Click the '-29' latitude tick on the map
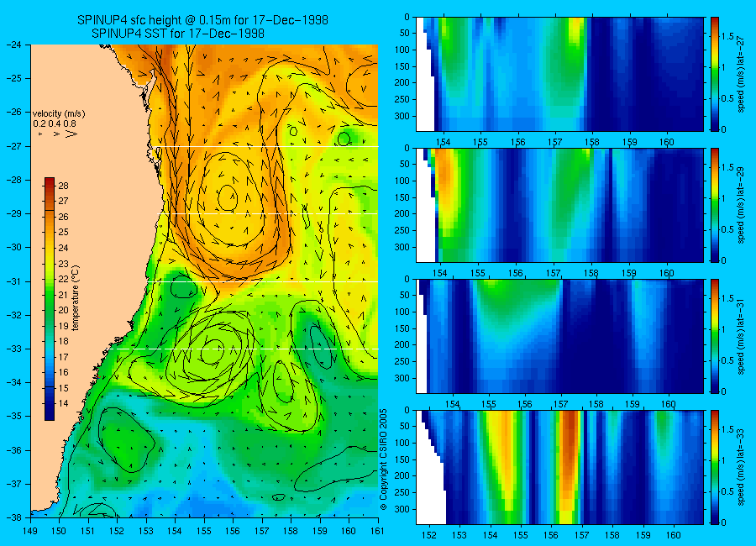 click(x=13, y=213)
